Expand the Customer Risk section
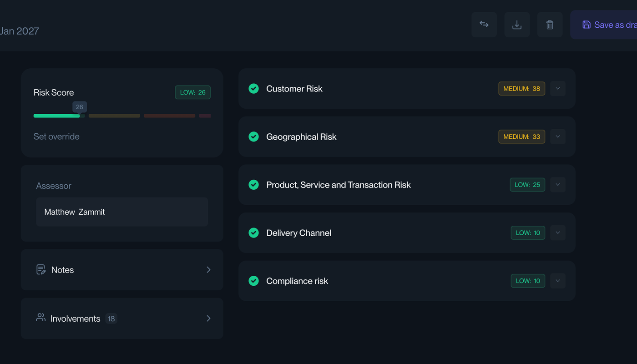 click(x=557, y=88)
